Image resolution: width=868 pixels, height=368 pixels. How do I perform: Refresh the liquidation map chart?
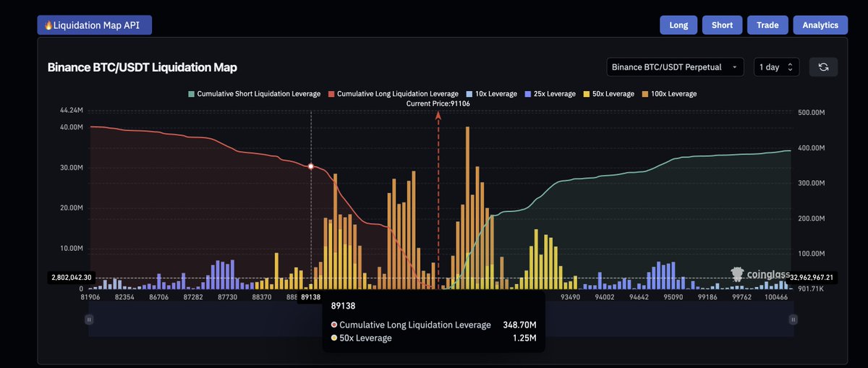click(823, 67)
